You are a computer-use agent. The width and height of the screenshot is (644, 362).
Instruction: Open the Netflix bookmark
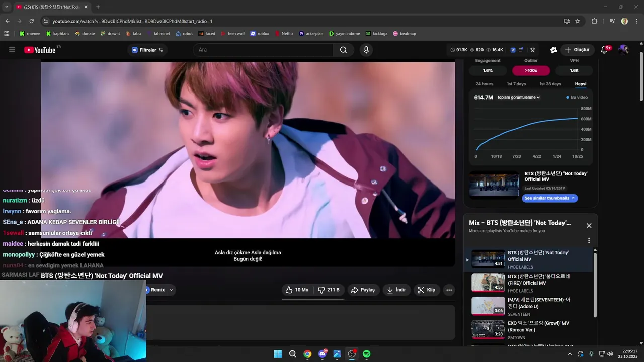pyautogui.click(x=284, y=34)
